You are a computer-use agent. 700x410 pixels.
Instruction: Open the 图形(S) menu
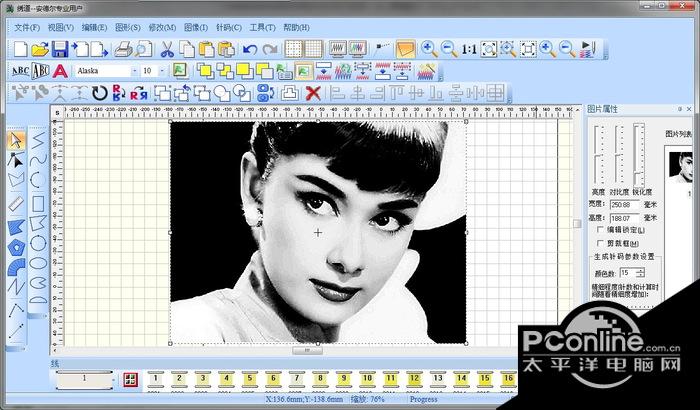tap(128, 27)
